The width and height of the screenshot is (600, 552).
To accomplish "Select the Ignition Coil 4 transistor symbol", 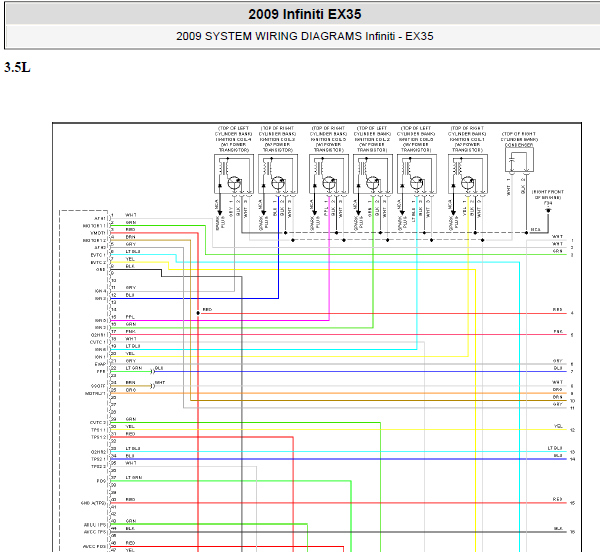I will (234, 183).
